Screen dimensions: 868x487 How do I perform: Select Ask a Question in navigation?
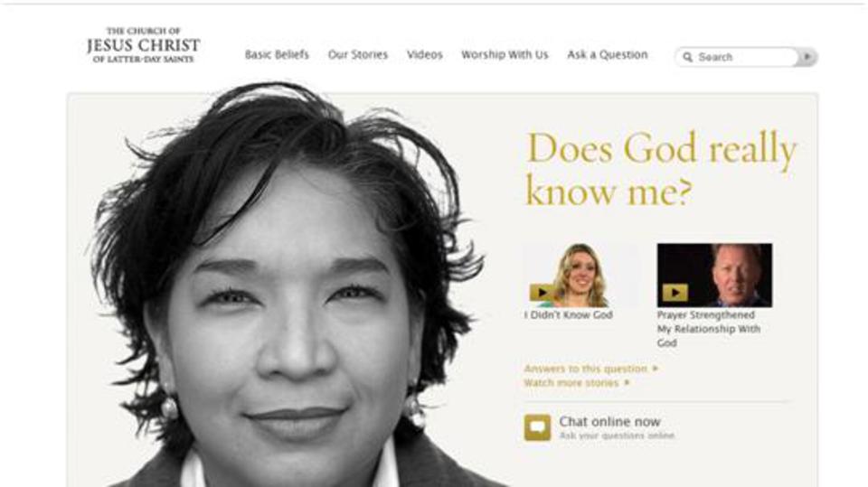[608, 54]
